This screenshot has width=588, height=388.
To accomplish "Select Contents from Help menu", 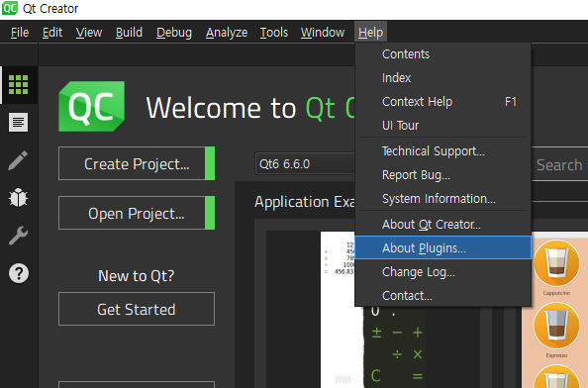I will coord(442,54).
